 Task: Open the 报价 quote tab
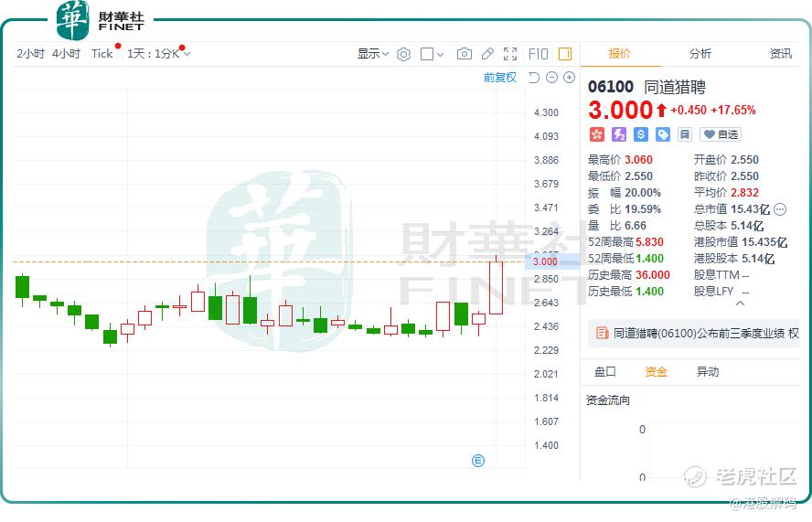pos(619,54)
